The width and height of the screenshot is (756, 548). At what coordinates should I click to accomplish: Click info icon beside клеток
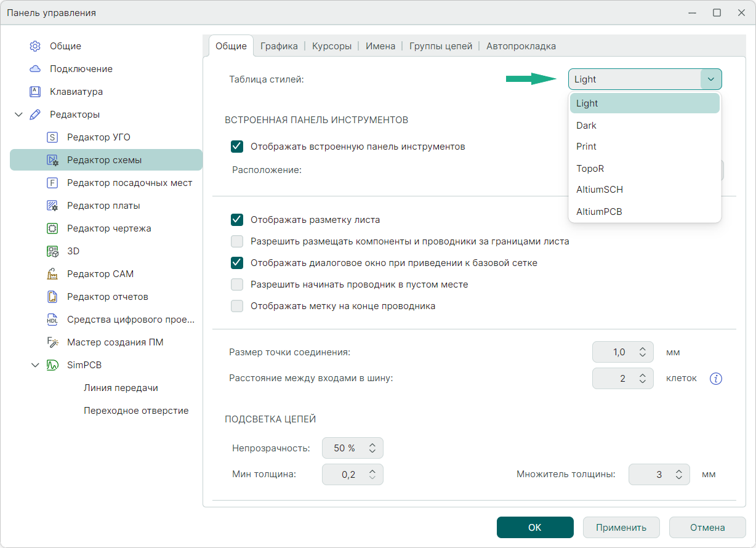[715, 379]
